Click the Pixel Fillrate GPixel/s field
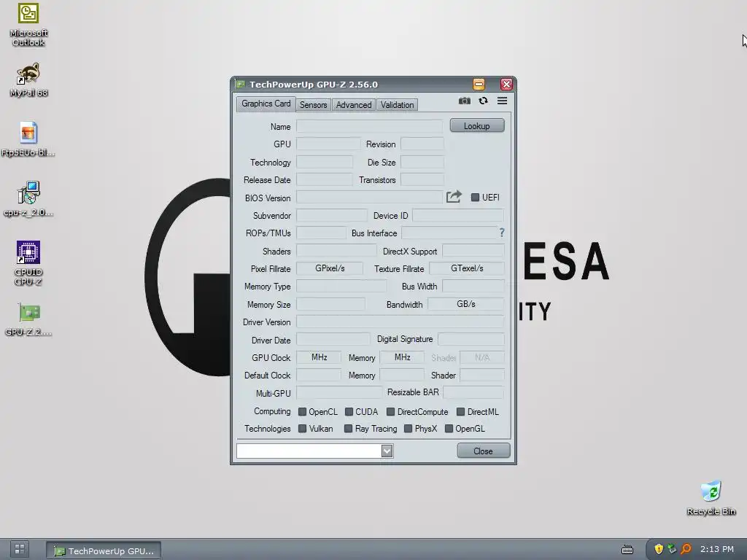Screen dimensions: 747x560 pos(330,268)
